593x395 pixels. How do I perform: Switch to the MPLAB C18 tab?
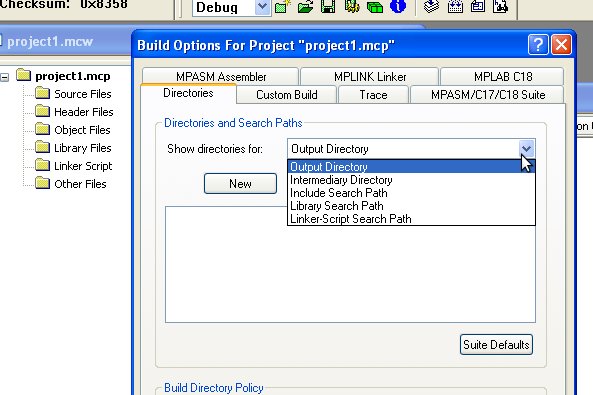tap(503, 77)
